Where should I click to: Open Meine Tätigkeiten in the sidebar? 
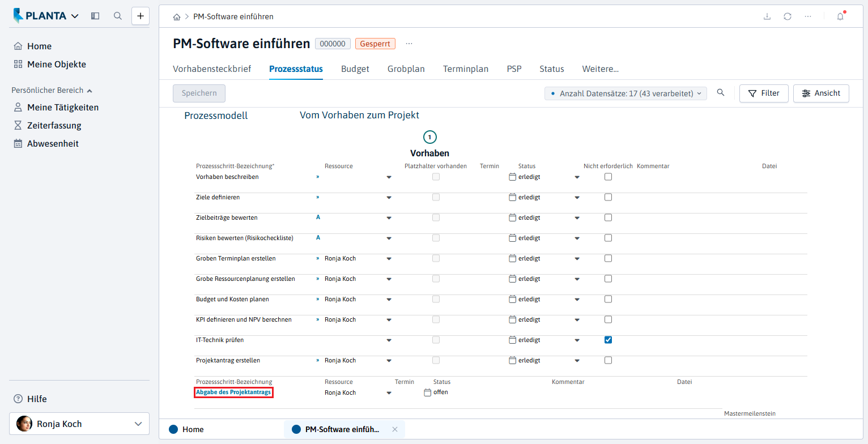[x=63, y=108]
